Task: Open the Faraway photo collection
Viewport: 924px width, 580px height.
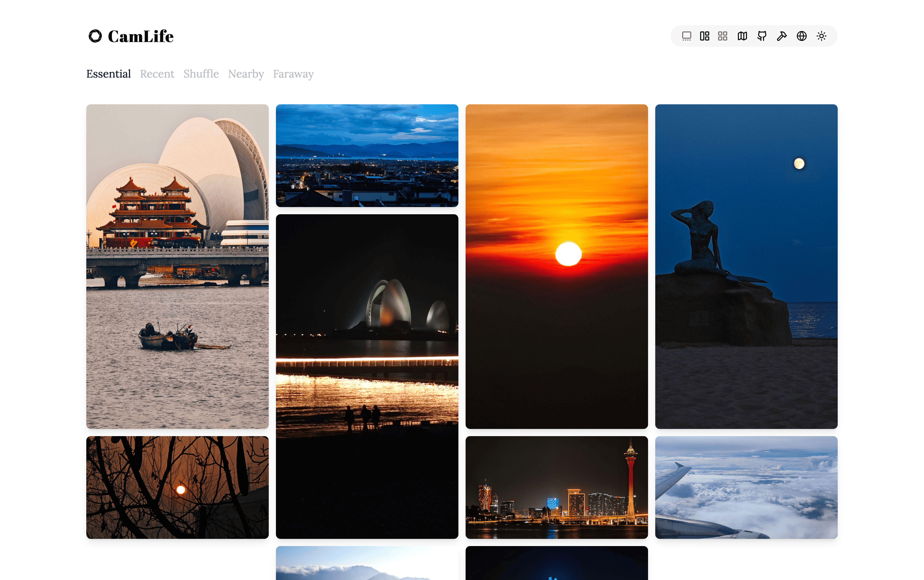Action: pyautogui.click(x=293, y=74)
